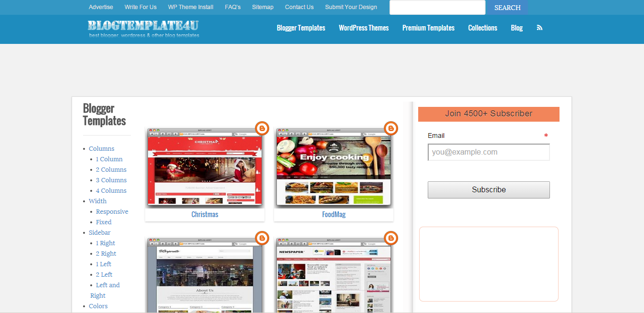The image size is (644, 313).
Task: Select the Sidebar category link
Action: [x=100, y=232]
